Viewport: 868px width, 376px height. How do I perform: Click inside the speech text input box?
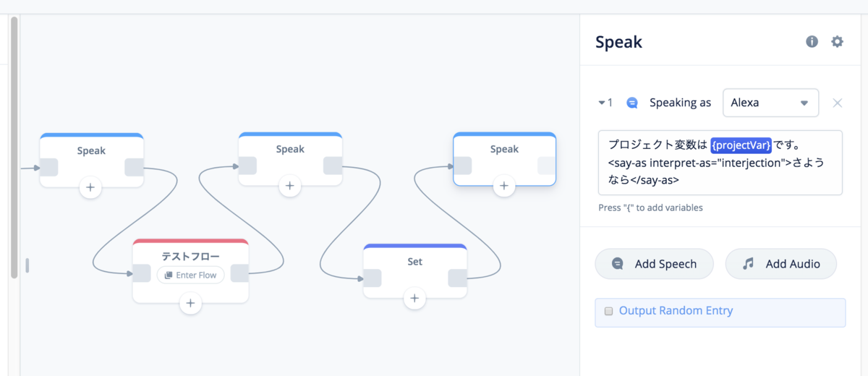tap(720, 163)
